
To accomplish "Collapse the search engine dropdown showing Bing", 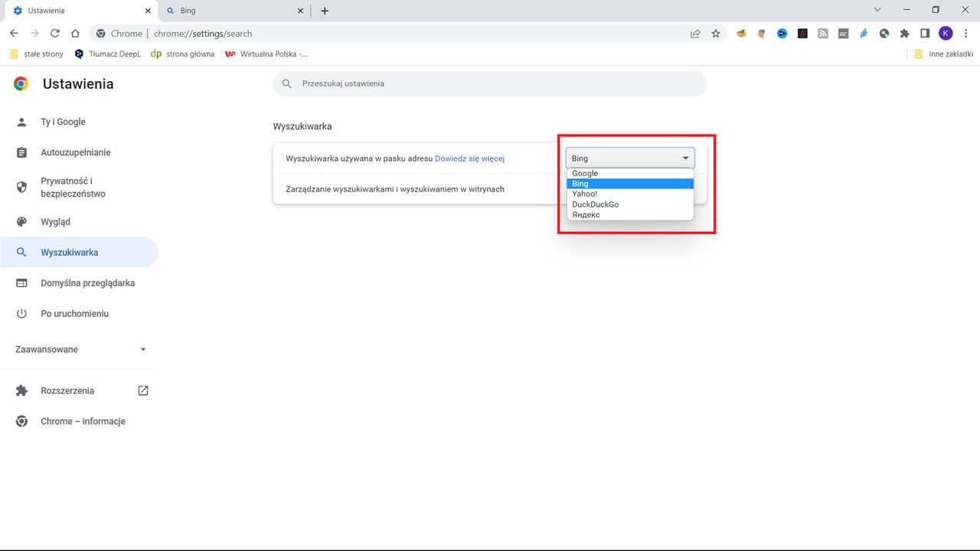I will point(630,158).
